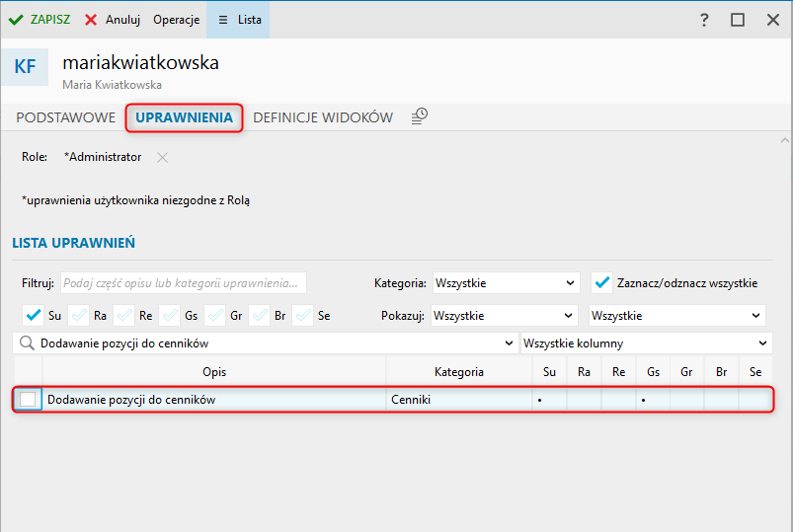The width and height of the screenshot is (793, 532).
Task: Open the change history clock icon tab
Action: (x=420, y=116)
